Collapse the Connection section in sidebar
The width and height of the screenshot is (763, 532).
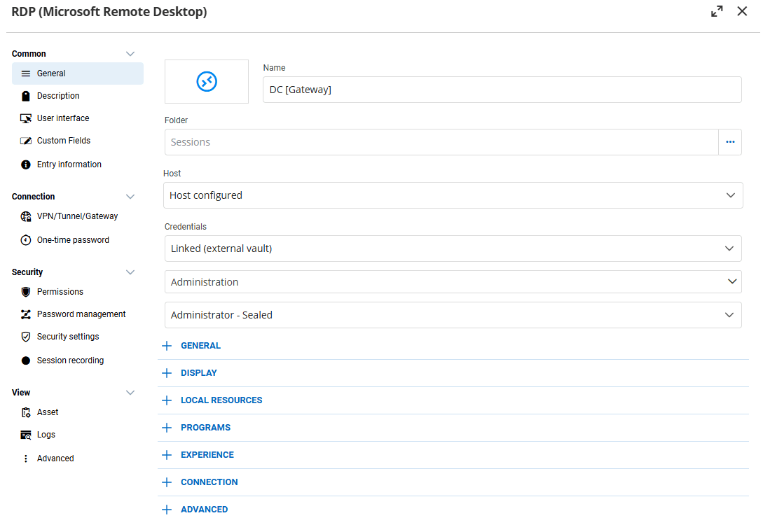130,197
